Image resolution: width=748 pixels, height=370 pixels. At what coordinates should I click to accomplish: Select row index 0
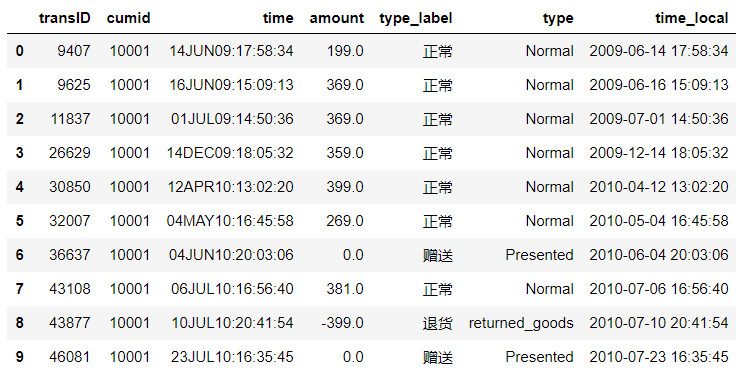click(x=19, y=51)
